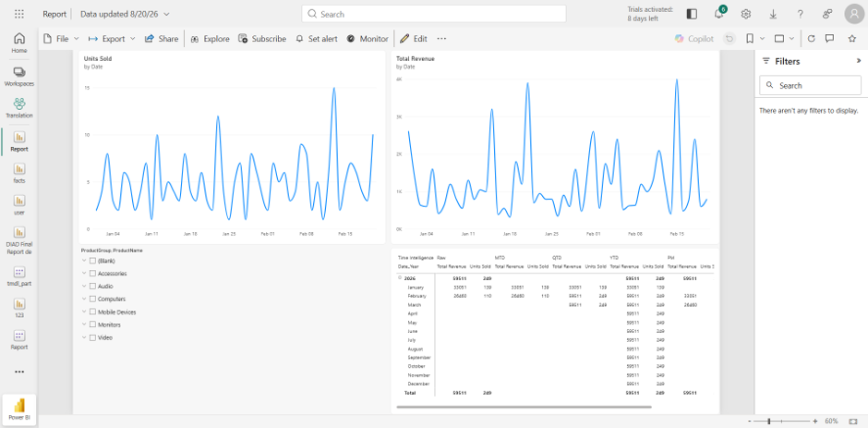
Task: Open the Export dropdown menu
Action: tap(112, 39)
